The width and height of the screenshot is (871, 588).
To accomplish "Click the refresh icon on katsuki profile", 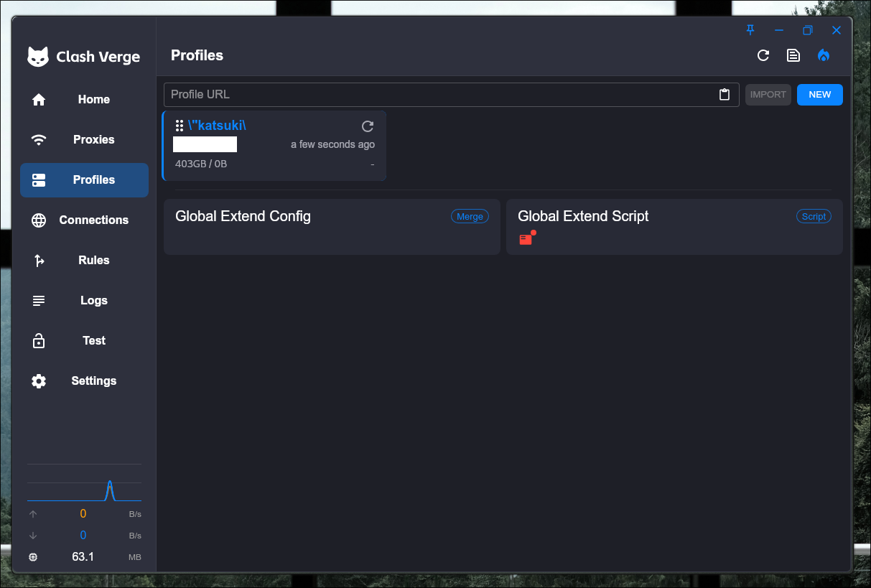I will pyautogui.click(x=368, y=126).
